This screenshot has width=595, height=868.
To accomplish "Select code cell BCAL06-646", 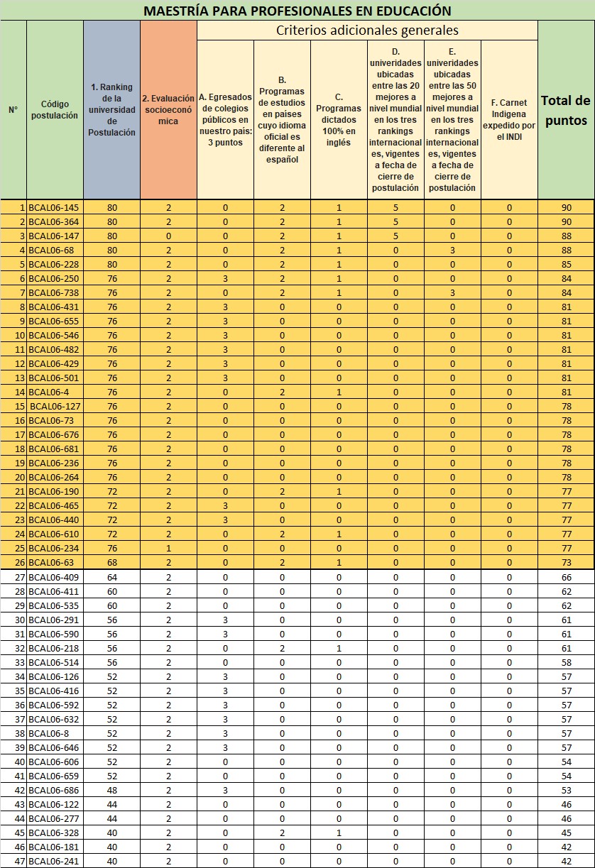I will [55, 747].
